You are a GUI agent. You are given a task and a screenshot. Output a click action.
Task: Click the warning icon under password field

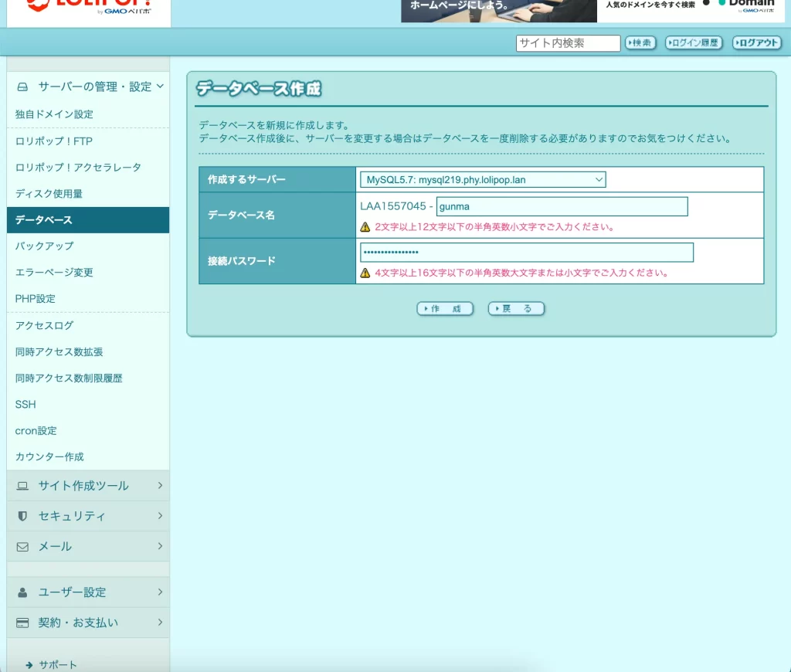365,273
